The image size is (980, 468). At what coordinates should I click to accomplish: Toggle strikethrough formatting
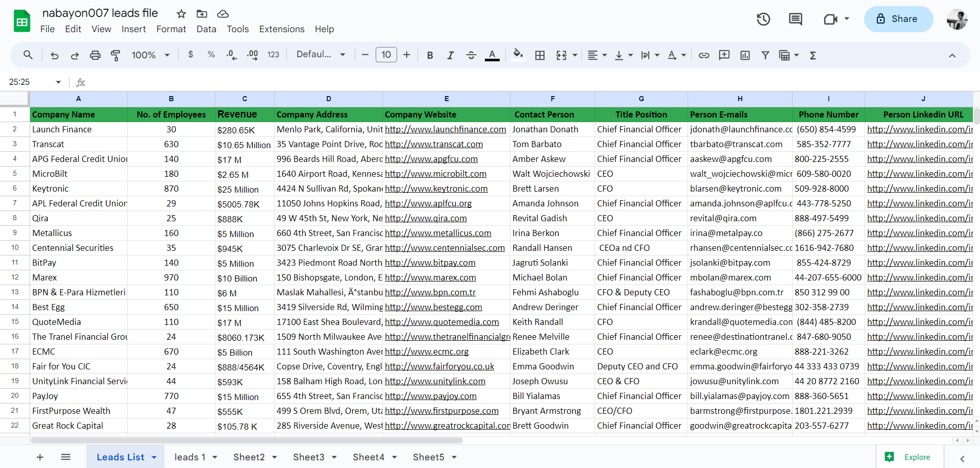point(471,55)
